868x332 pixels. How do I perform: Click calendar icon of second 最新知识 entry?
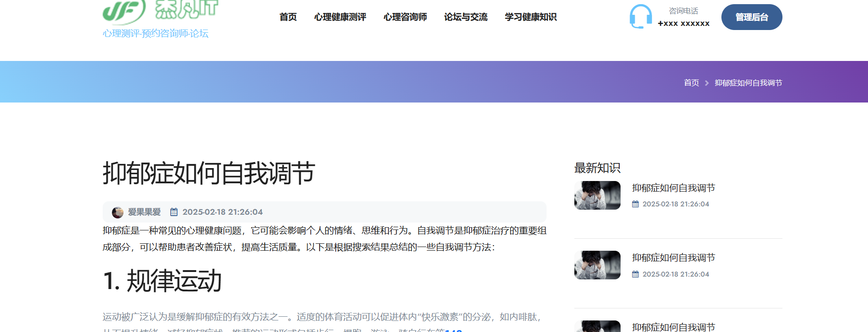tap(635, 274)
